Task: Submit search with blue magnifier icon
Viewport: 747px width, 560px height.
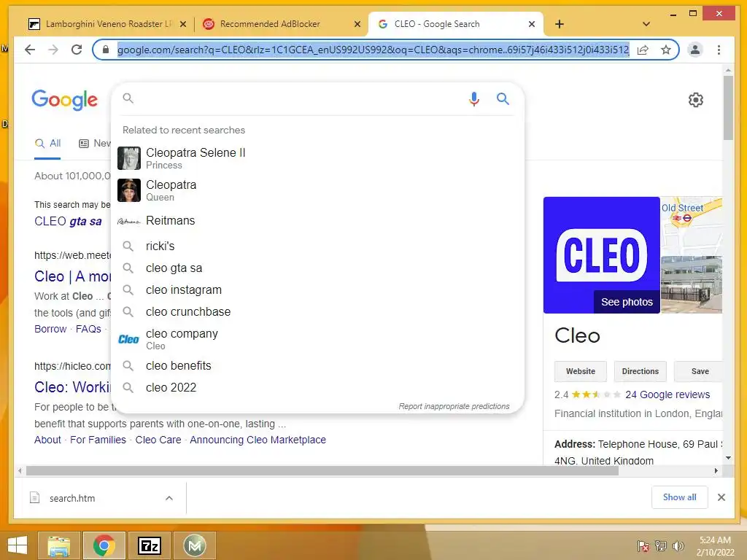Action: pos(503,98)
